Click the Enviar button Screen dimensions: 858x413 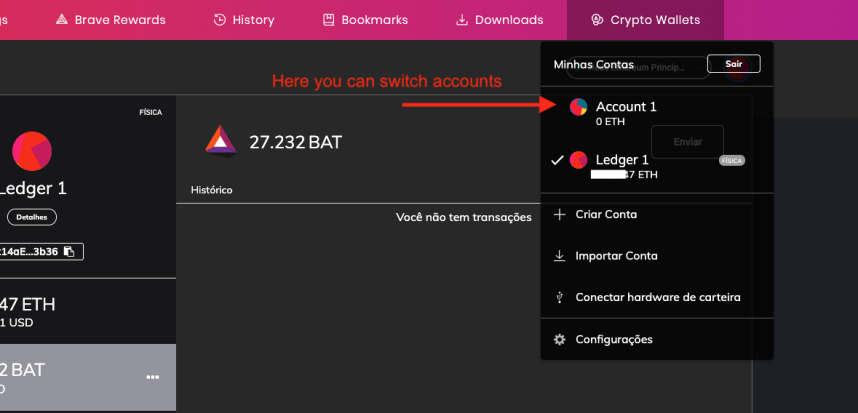687,142
